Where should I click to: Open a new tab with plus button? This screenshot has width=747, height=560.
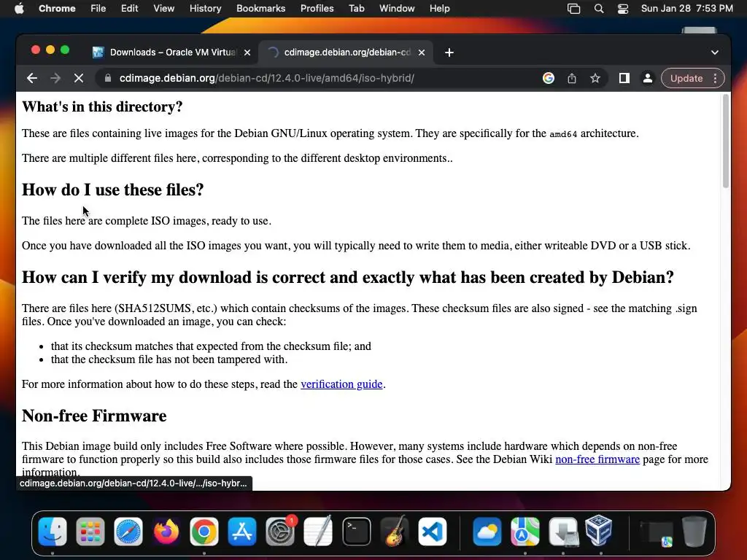(449, 52)
